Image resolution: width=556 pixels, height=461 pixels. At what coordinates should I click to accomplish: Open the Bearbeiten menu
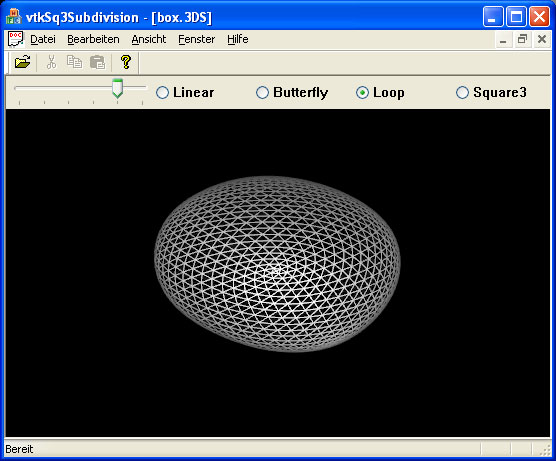click(x=93, y=39)
